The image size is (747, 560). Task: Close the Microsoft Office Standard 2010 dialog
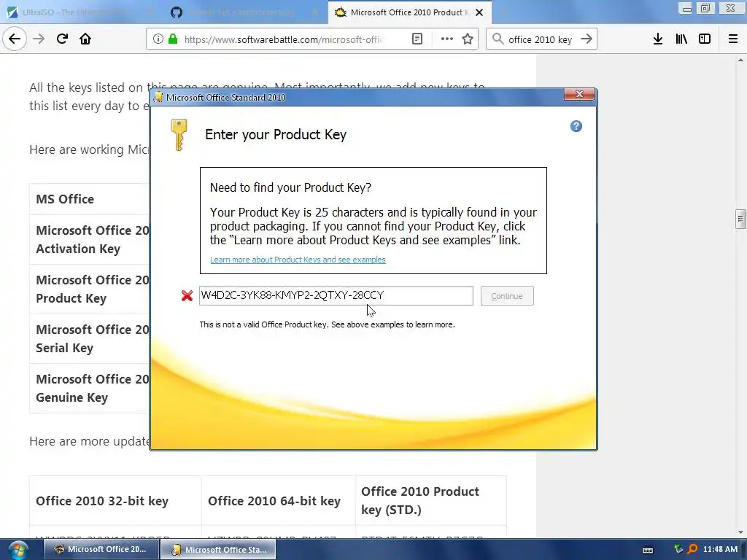[x=579, y=94]
